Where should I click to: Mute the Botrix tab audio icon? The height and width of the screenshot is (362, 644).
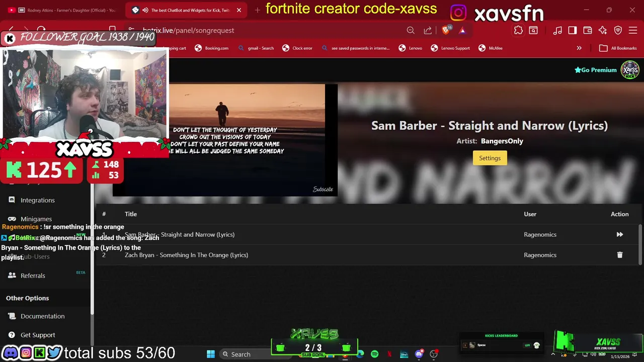145,10
